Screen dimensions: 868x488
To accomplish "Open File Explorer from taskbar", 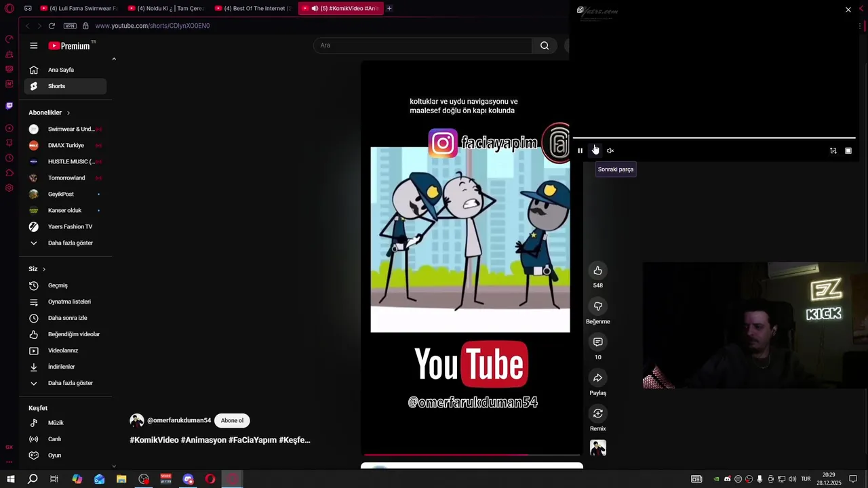I will coord(121,479).
